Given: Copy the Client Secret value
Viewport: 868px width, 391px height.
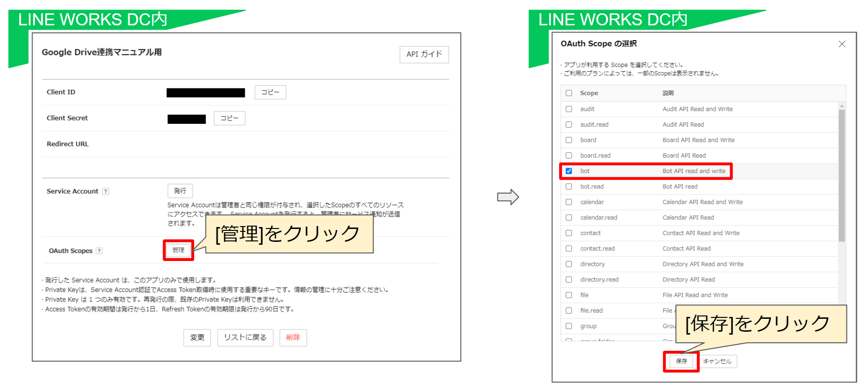Looking at the screenshot, I should click(x=230, y=118).
